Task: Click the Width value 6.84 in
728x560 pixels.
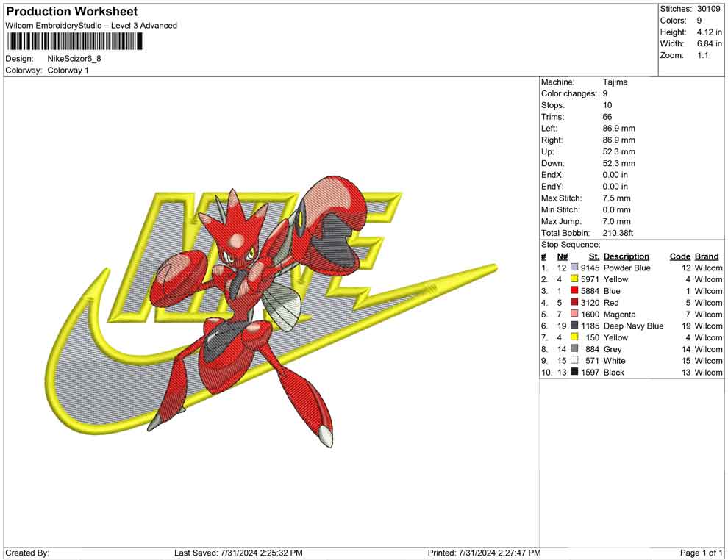Action: (x=709, y=43)
